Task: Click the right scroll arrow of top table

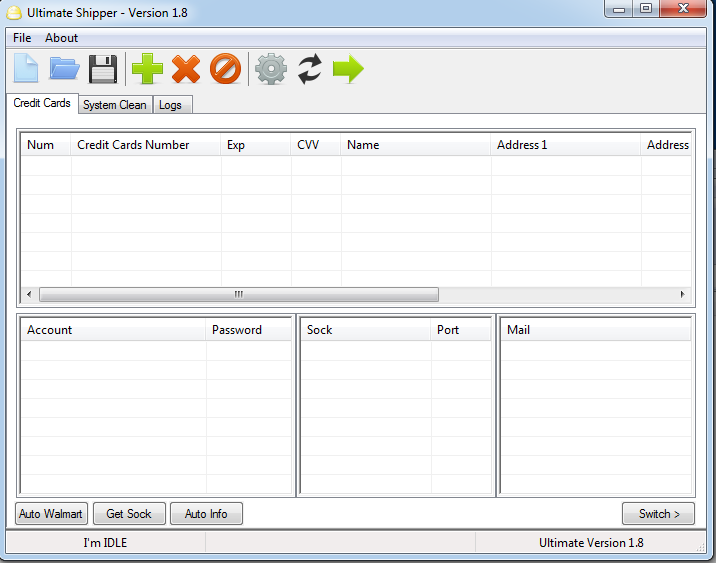Action: coord(683,295)
